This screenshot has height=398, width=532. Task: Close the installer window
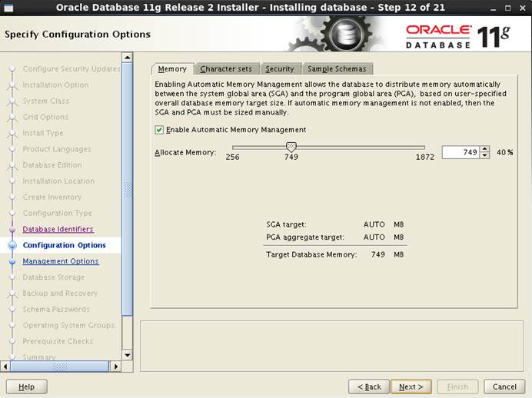523,8
